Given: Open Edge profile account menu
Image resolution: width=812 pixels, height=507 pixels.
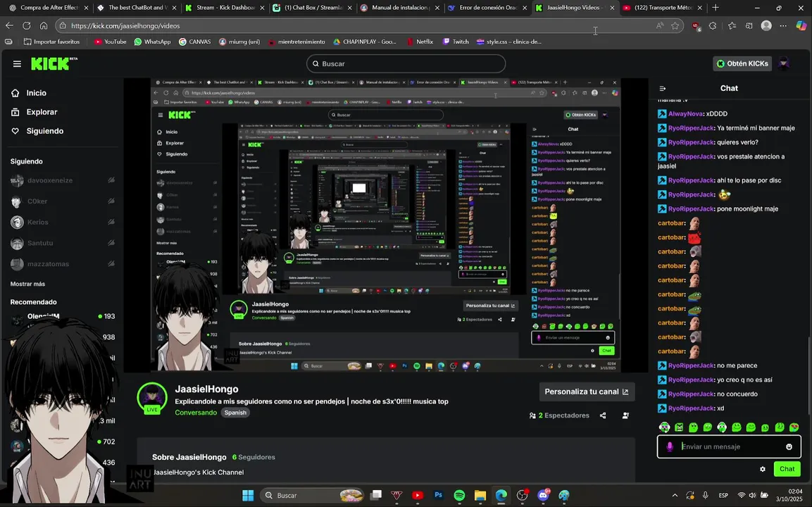Looking at the screenshot, I should point(766,25).
